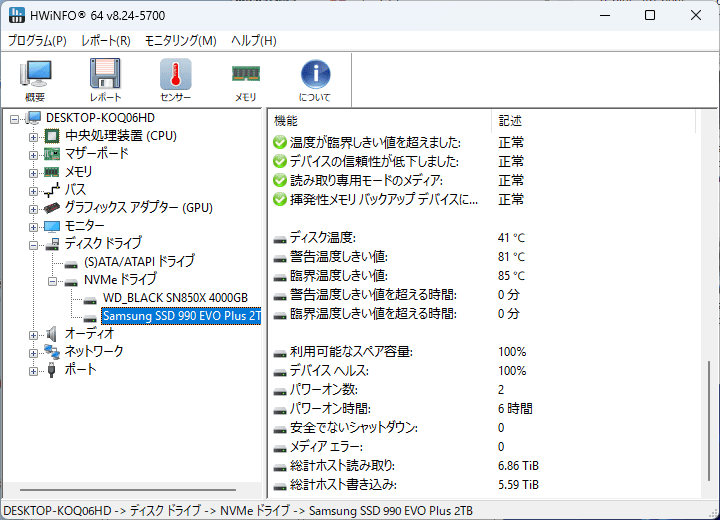Open the ヘルプ(H) menu
Screen dimensions: 720x520
[x=254, y=41]
